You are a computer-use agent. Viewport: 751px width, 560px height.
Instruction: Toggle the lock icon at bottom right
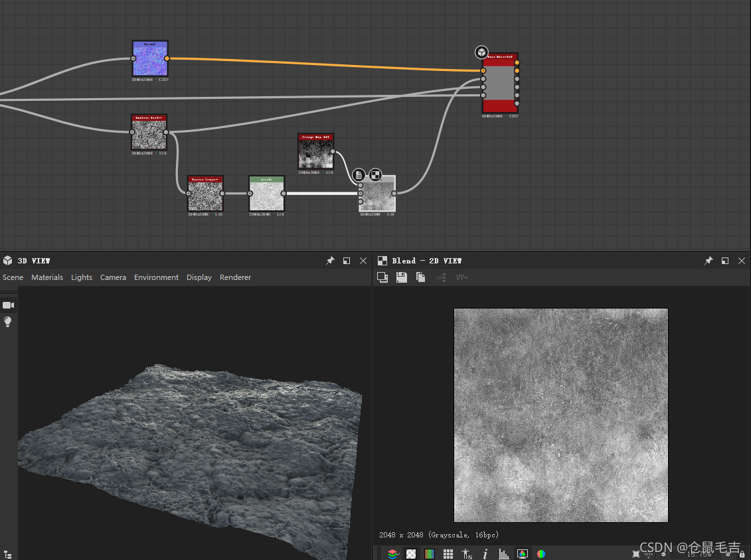click(742, 554)
